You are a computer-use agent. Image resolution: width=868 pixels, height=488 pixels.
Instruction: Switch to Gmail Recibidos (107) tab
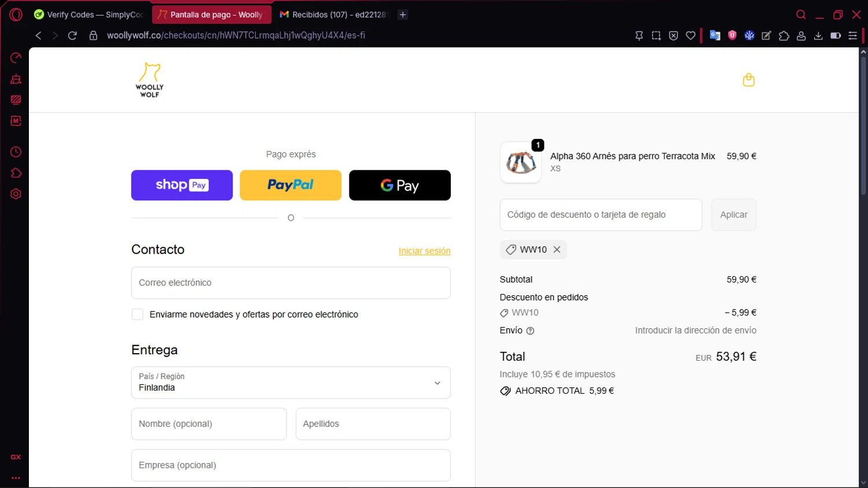click(x=334, y=14)
